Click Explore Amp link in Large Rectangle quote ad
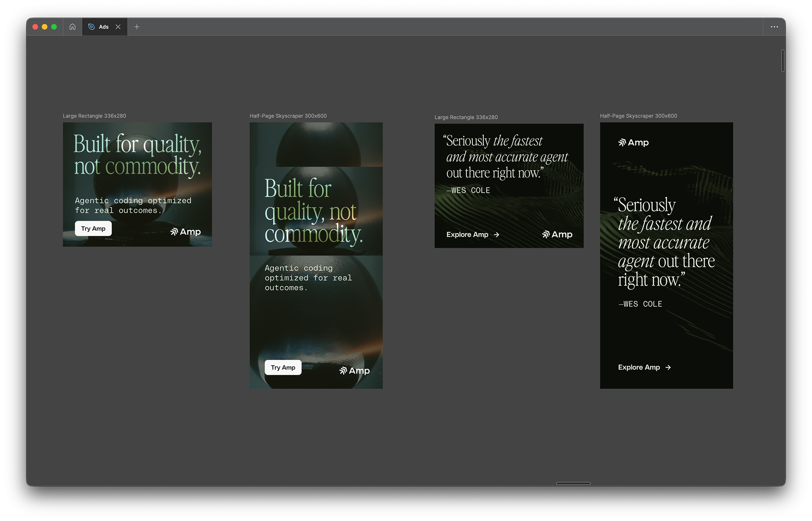812x521 pixels. (472, 234)
